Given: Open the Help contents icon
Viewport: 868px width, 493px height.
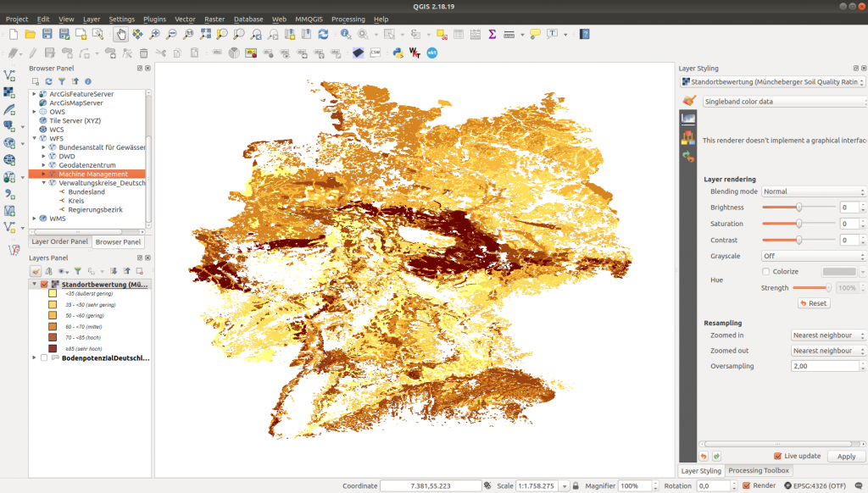Looking at the screenshot, I should (x=584, y=34).
